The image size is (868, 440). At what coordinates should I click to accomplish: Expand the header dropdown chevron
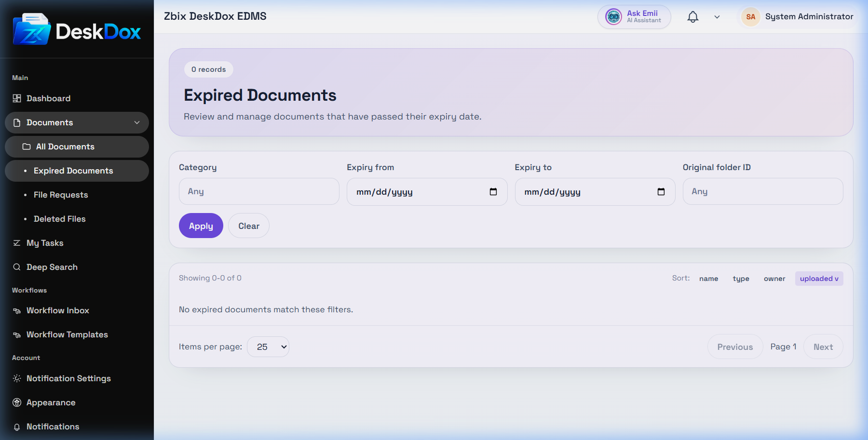click(x=717, y=17)
